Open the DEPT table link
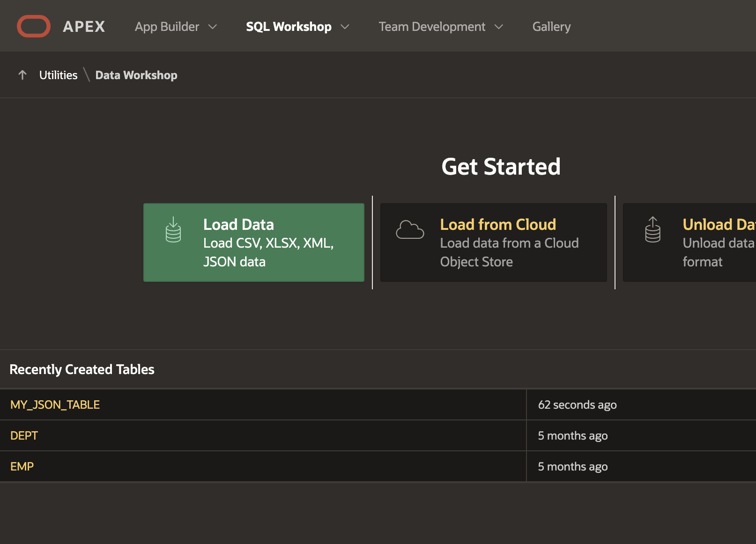756x544 pixels. 24,435
